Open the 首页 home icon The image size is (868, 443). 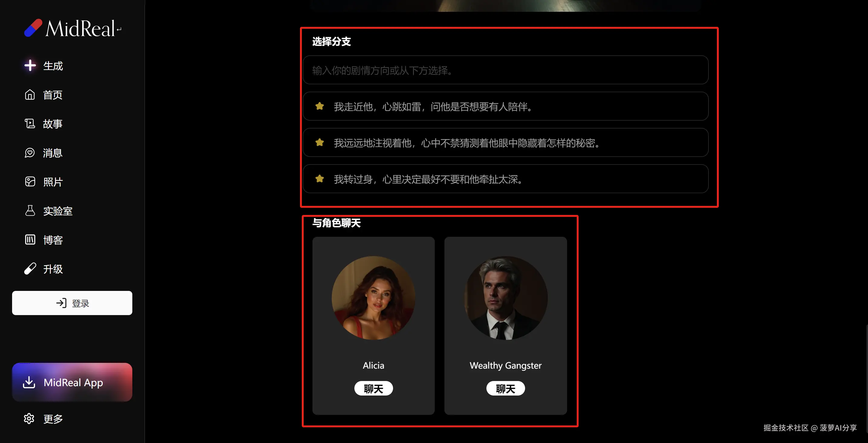(30, 95)
